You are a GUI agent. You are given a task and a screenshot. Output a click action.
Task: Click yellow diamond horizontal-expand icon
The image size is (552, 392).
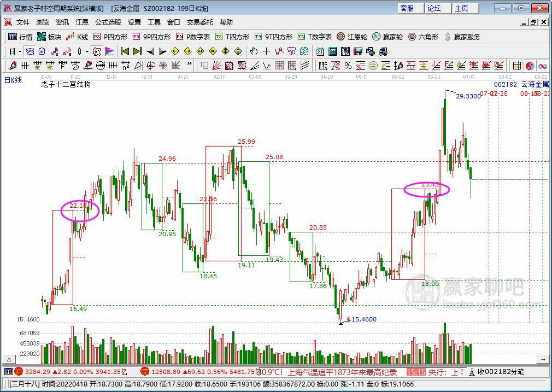pos(201,52)
